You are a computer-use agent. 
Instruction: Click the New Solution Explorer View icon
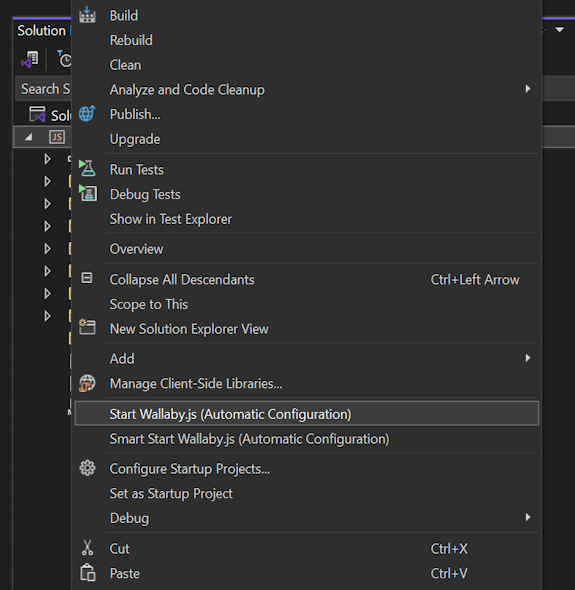[87, 327]
